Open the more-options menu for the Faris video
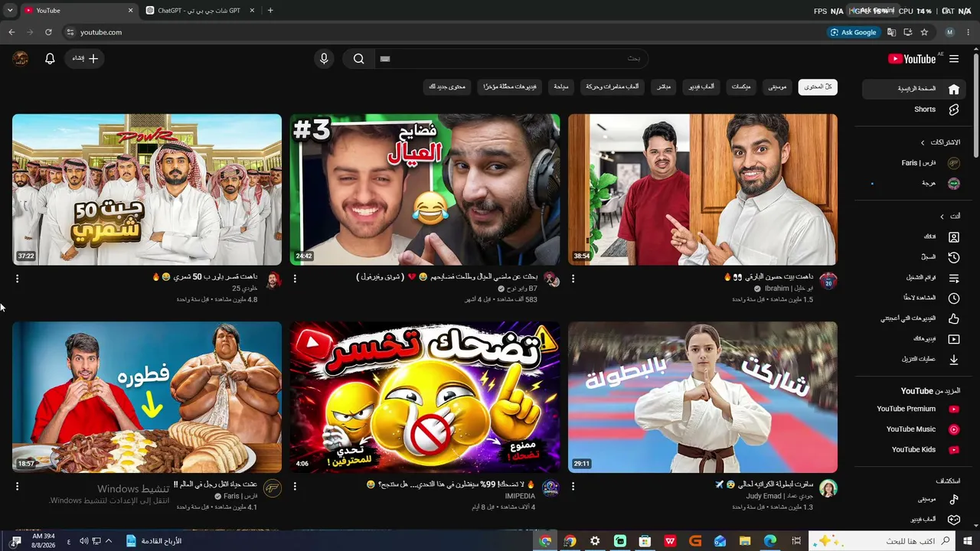980x551 pixels. [x=17, y=487]
